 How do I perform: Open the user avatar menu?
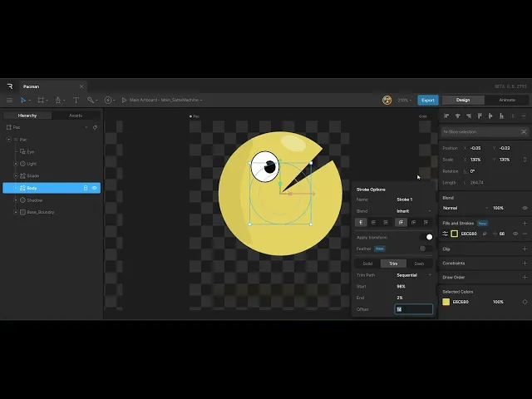pos(387,100)
